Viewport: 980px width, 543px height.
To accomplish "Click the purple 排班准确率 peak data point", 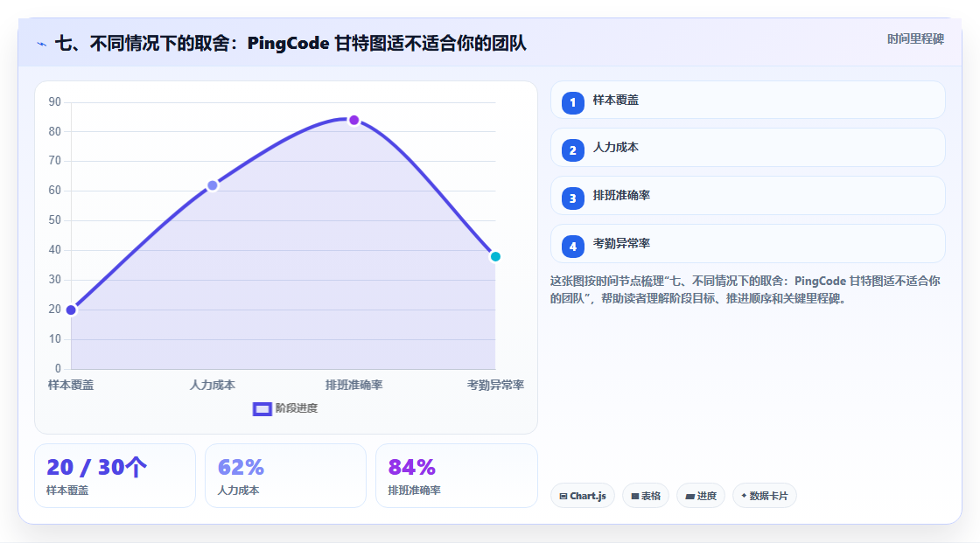I will (354, 120).
